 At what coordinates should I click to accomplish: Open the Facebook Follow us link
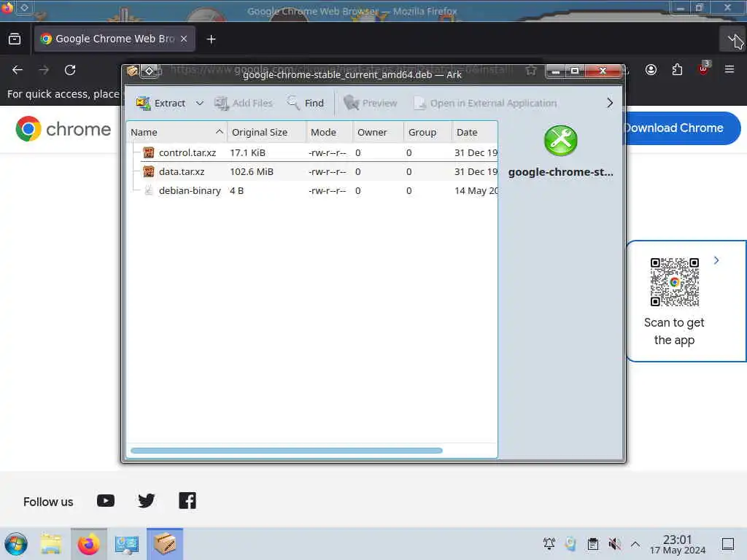pos(187,501)
